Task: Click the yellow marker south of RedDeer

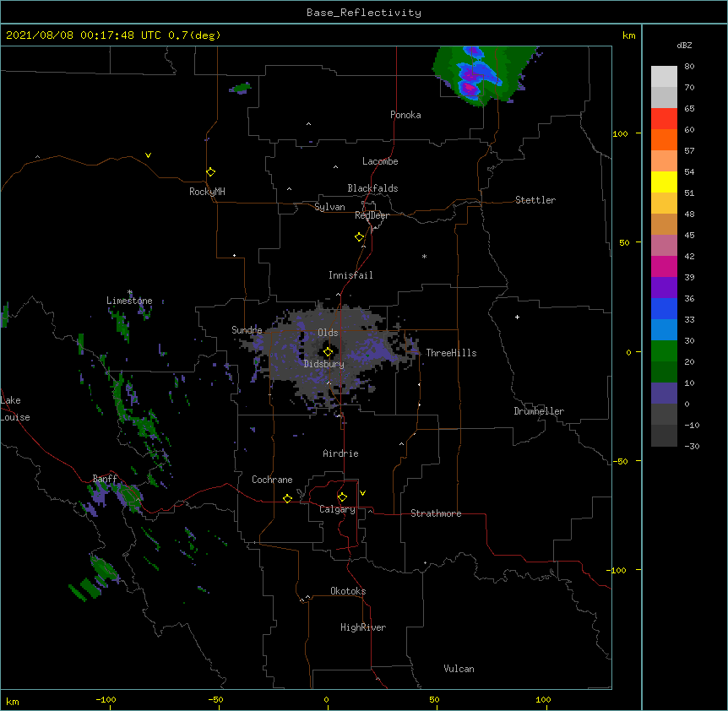Action: pos(360,237)
